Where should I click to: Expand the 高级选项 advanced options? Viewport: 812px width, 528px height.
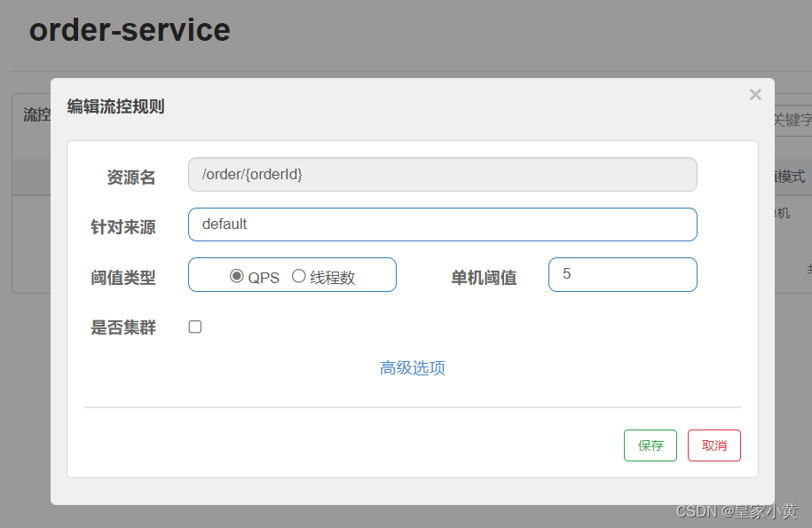(413, 368)
